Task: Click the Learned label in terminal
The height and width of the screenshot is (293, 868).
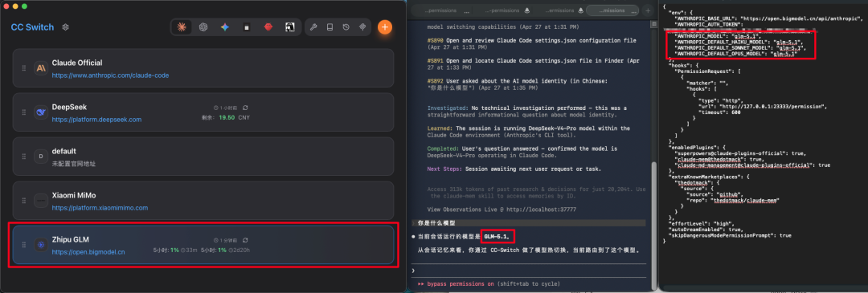Action: (x=440, y=128)
